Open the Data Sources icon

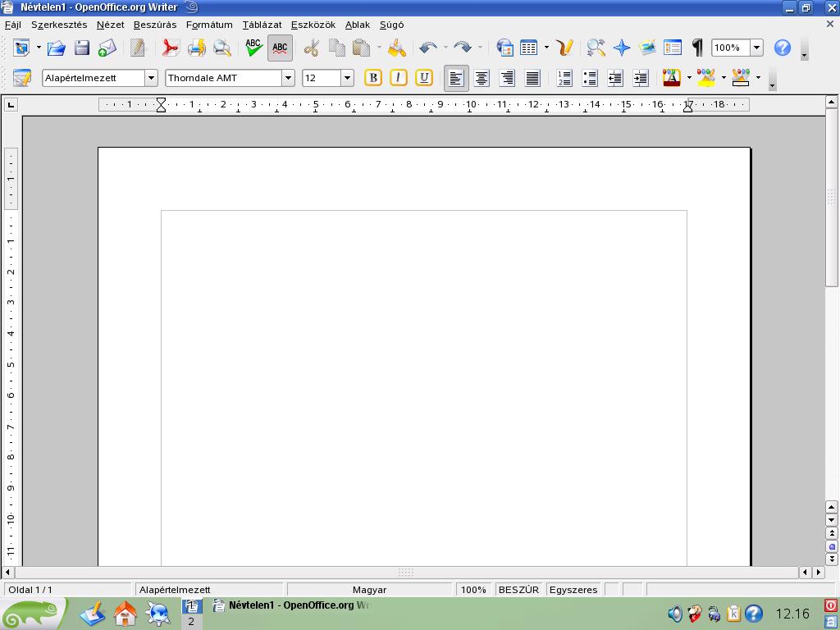pos(673,48)
